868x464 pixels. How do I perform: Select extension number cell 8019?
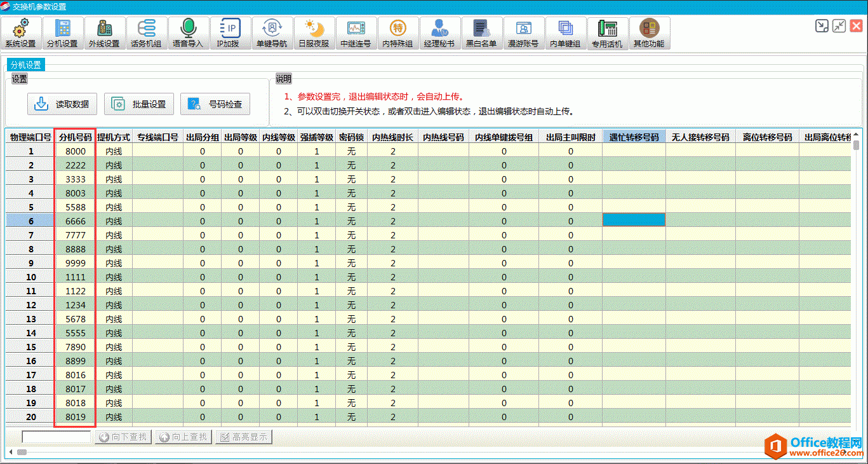click(x=76, y=417)
